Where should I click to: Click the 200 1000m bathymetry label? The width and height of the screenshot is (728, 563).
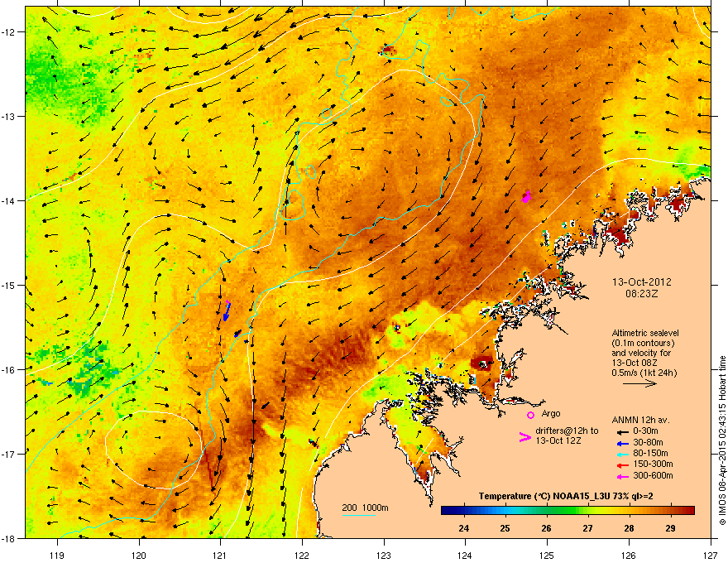point(365,508)
